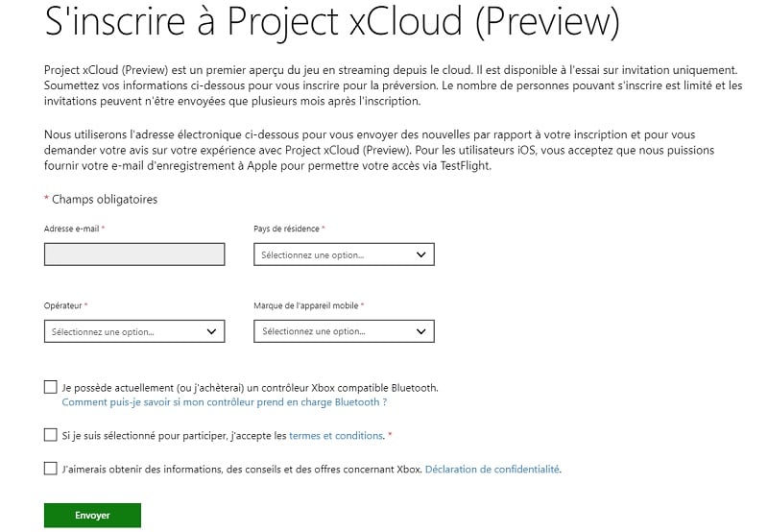Image resolution: width=768 pixels, height=532 pixels.
Task: Click the Adresse e-mail input field
Action: pos(134,254)
